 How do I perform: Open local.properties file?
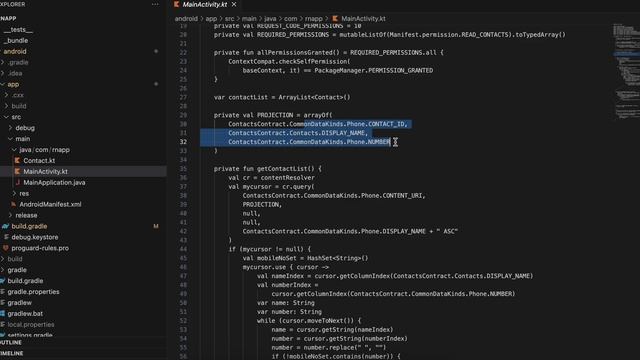pyautogui.click(x=31, y=324)
